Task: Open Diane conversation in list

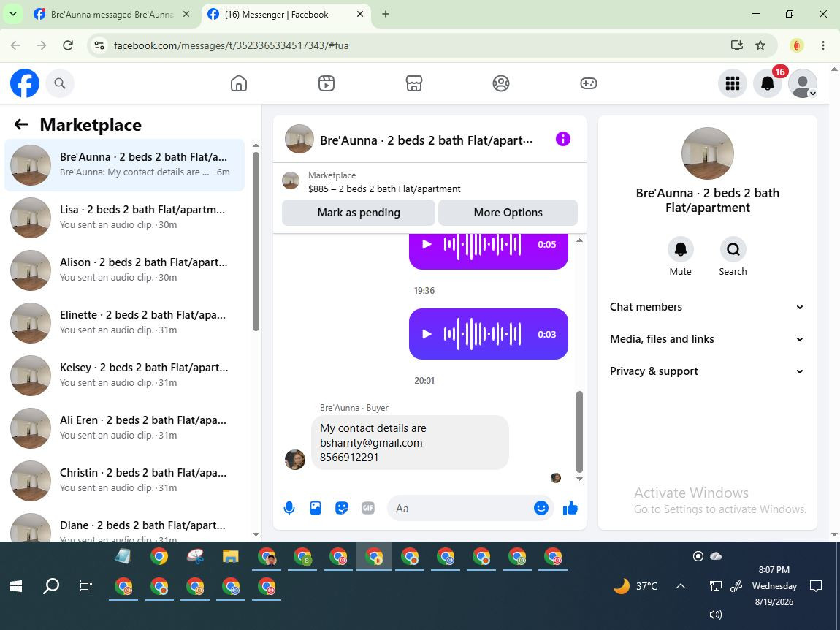Action: click(124, 525)
